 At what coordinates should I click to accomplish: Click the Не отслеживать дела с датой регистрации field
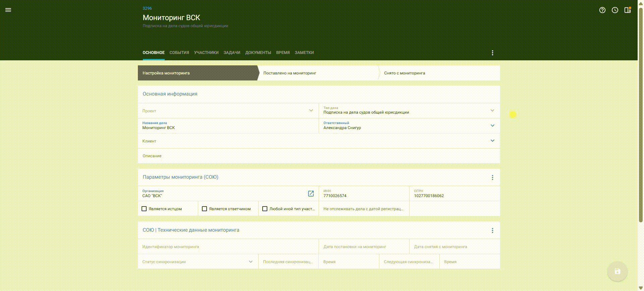364,209
